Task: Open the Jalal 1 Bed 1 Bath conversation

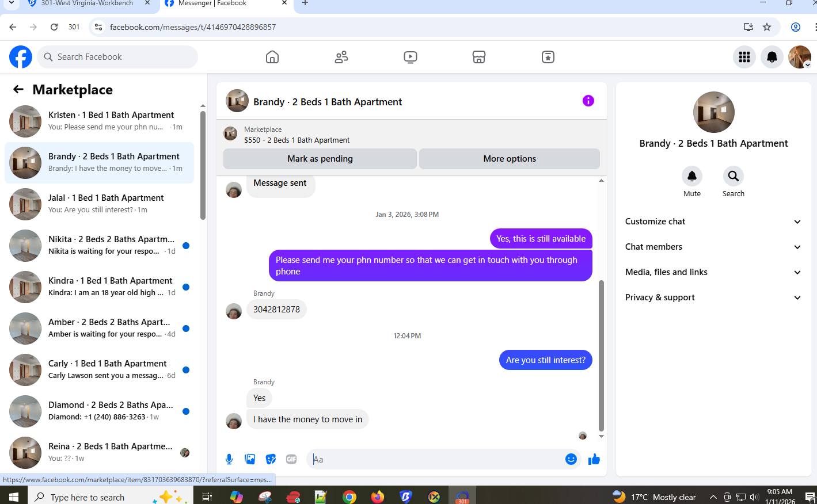Action: pyautogui.click(x=99, y=204)
